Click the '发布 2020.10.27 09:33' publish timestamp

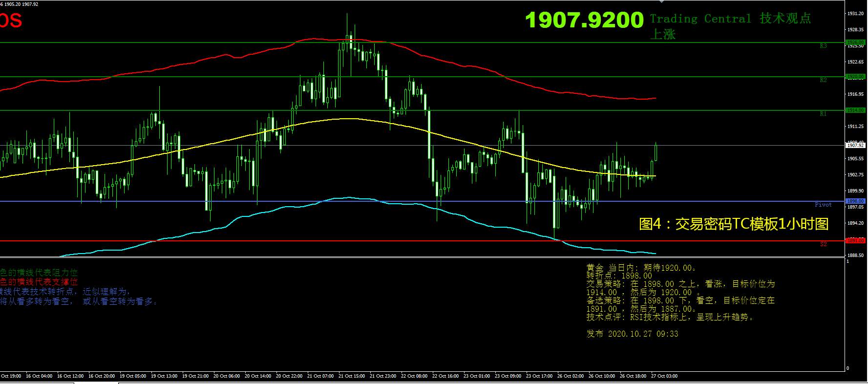(633, 334)
